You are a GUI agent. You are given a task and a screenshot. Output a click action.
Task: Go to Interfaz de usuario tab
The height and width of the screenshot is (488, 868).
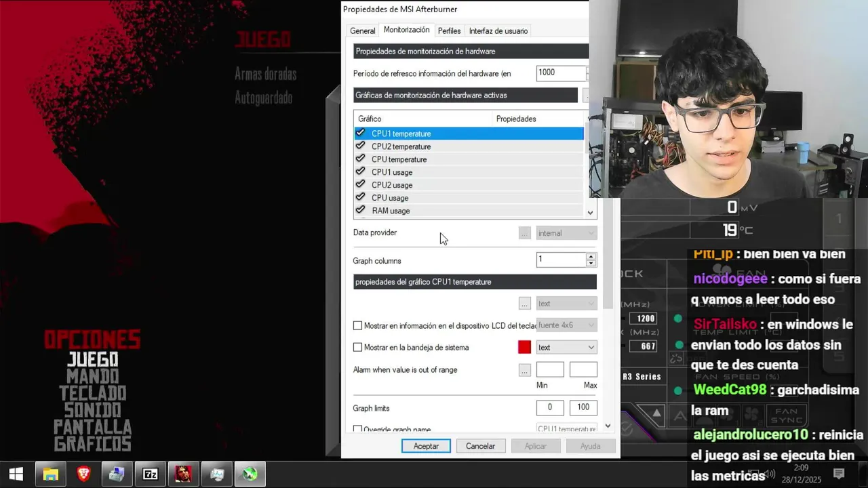[498, 30]
